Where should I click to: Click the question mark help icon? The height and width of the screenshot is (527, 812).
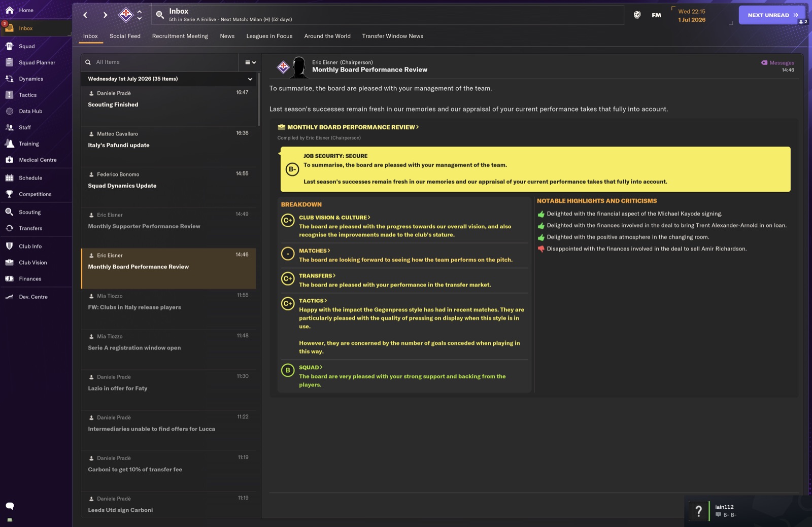click(x=699, y=511)
